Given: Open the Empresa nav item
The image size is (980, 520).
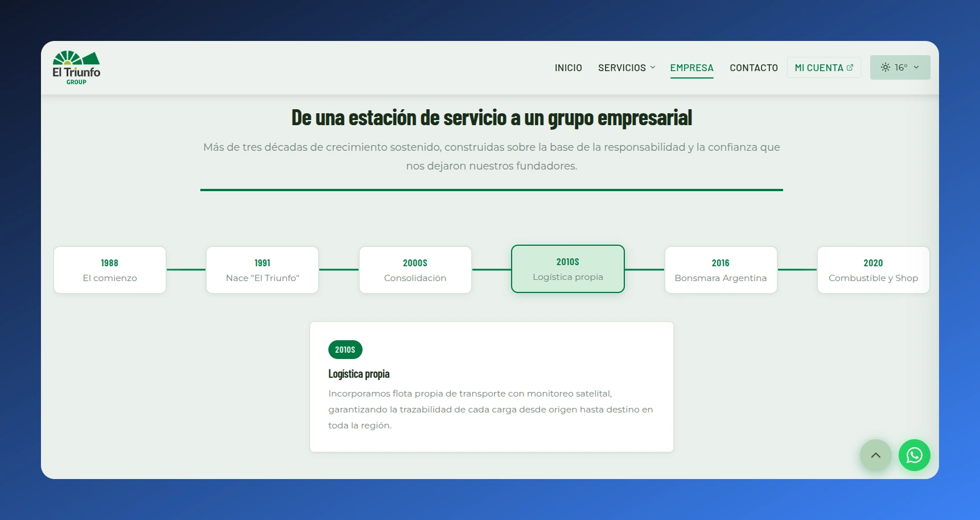Looking at the screenshot, I should point(691,68).
